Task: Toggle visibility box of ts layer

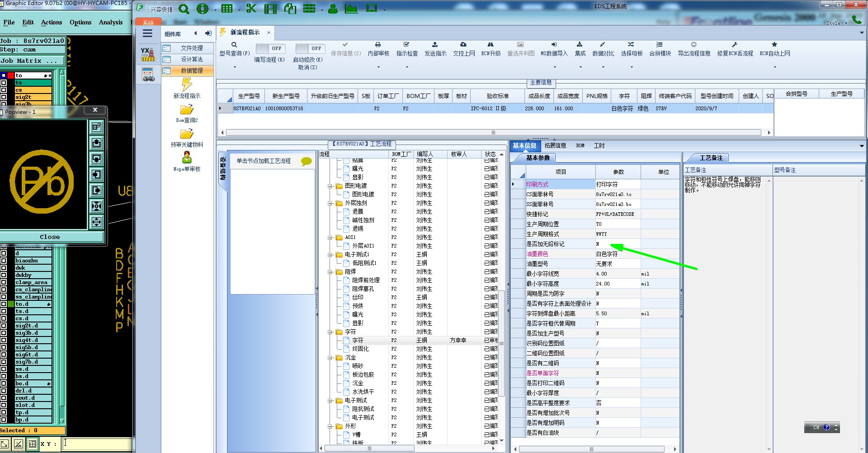Action: (4, 83)
